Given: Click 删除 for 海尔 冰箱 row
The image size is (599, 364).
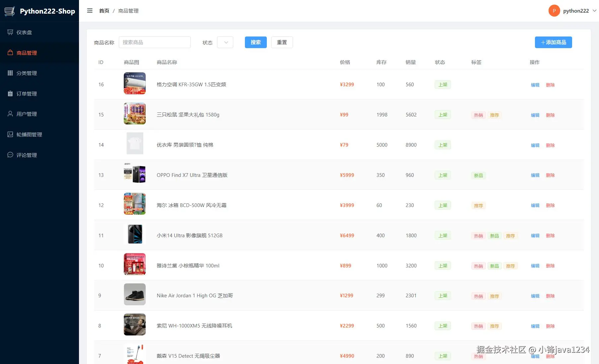Looking at the screenshot, I should pos(551,205).
